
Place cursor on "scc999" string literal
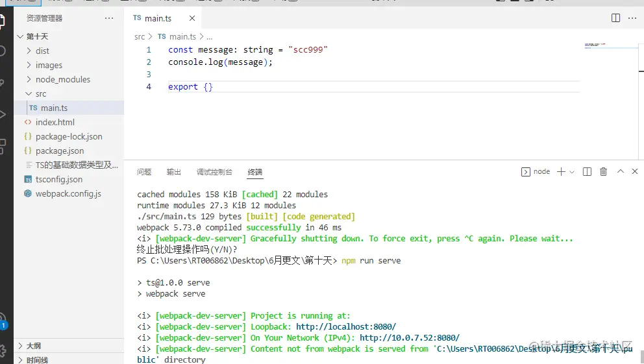pos(308,50)
